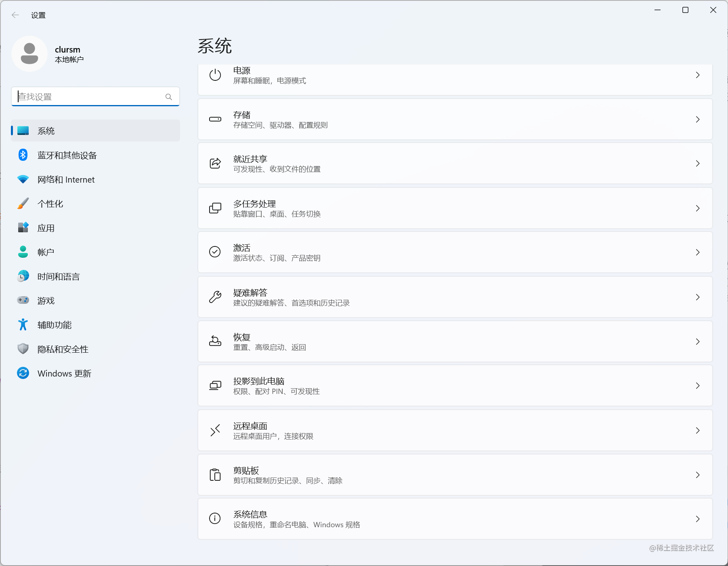Click the recovery icon beside 恢复
Screen dimensions: 728x566
coord(215,341)
